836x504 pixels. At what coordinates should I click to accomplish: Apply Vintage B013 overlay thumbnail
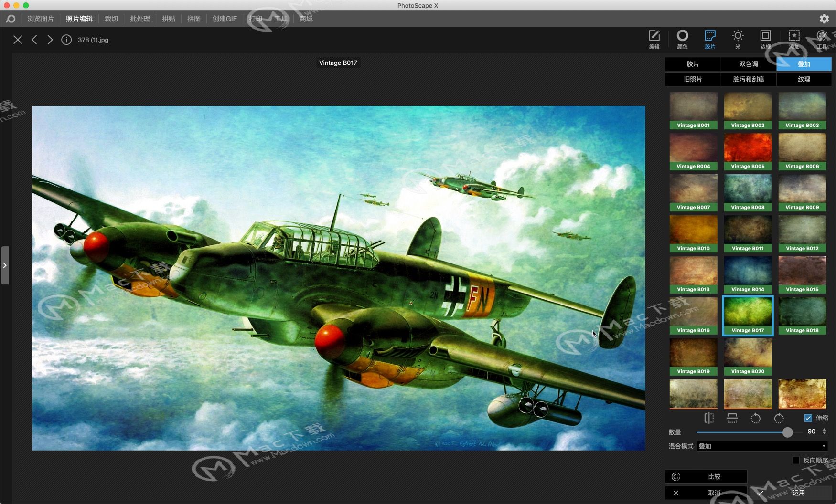[693, 275]
